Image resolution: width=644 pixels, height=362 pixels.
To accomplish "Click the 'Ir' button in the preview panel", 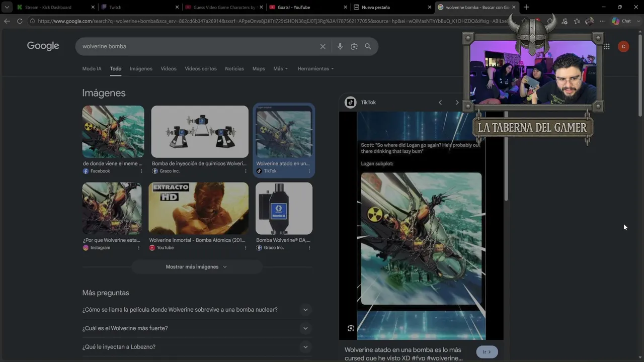I will [487, 352].
